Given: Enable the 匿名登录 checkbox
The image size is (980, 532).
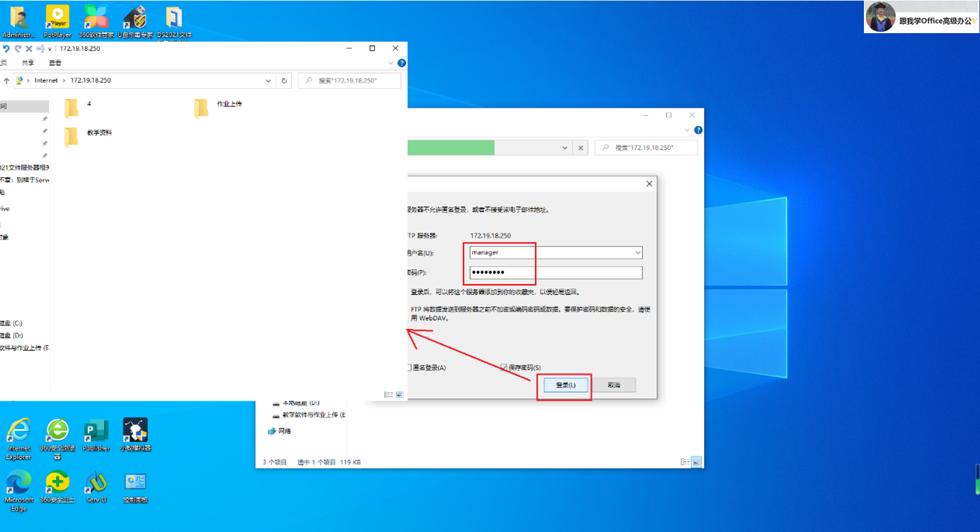Looking at the screenshot, I should 409,367.
